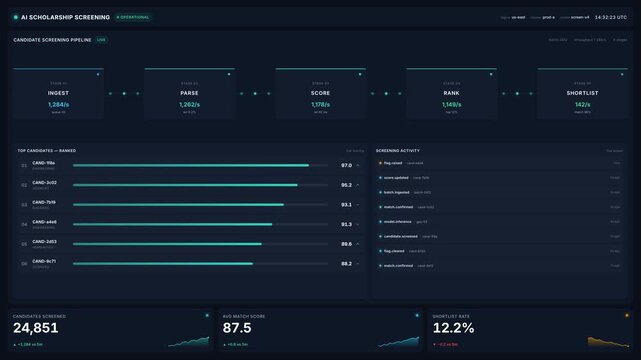
Task: Click trend indicator beside score 93.1
Action: [x=358, y=205]
